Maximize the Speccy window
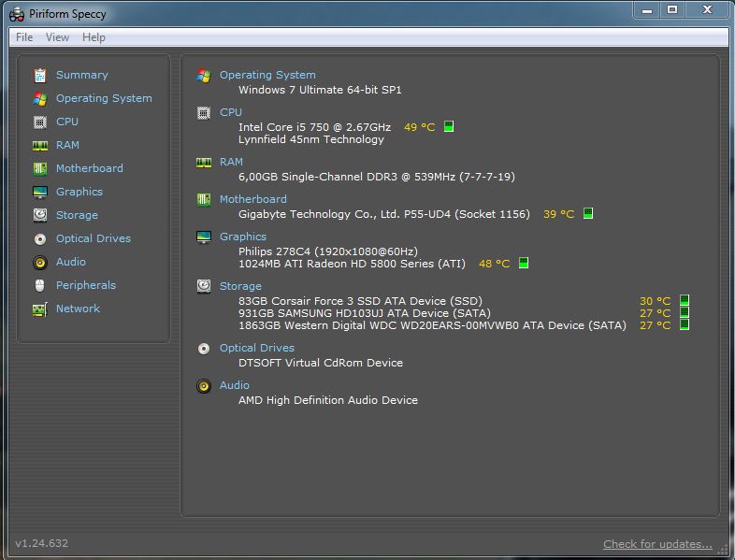Viewport: 735px width, 560px height. coord(671,9)
